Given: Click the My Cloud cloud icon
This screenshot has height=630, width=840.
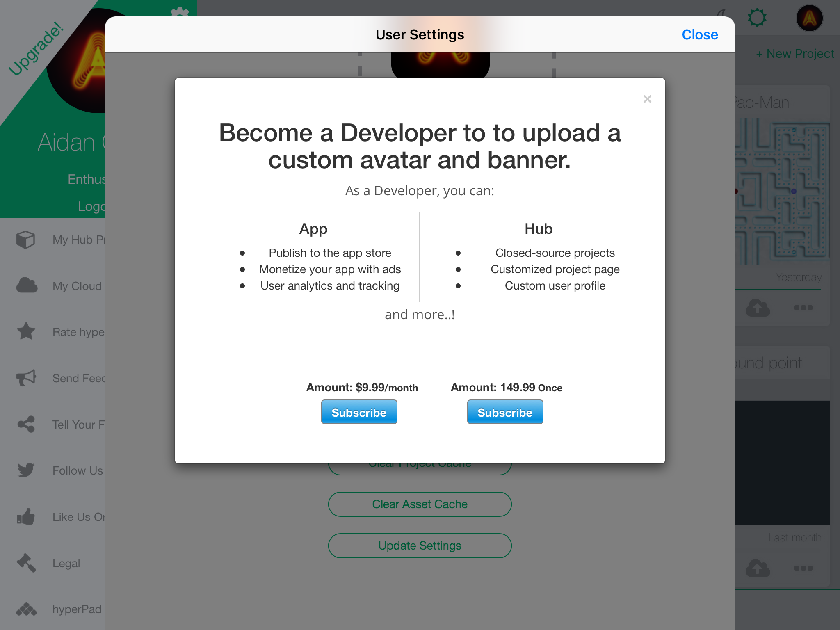Looking at the screenshot, I should click(x=27, y=285).
